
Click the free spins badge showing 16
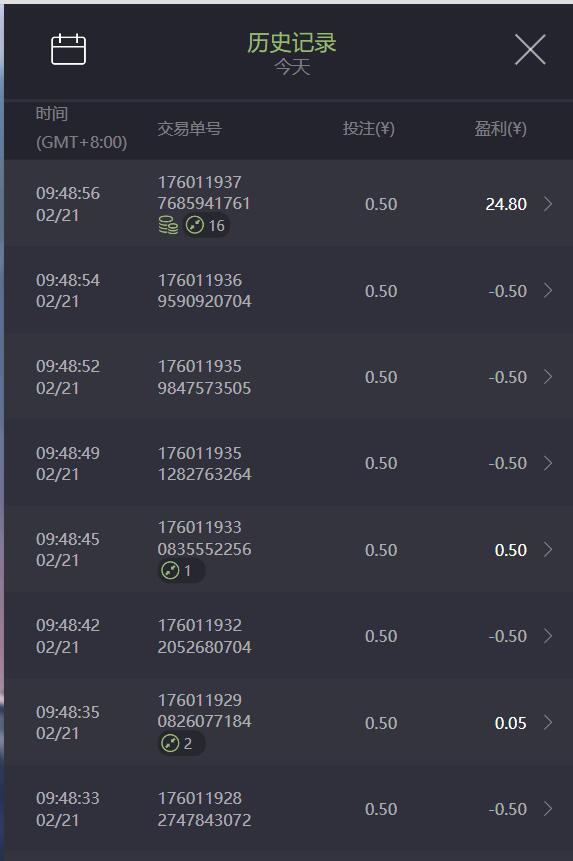[206, 225]
